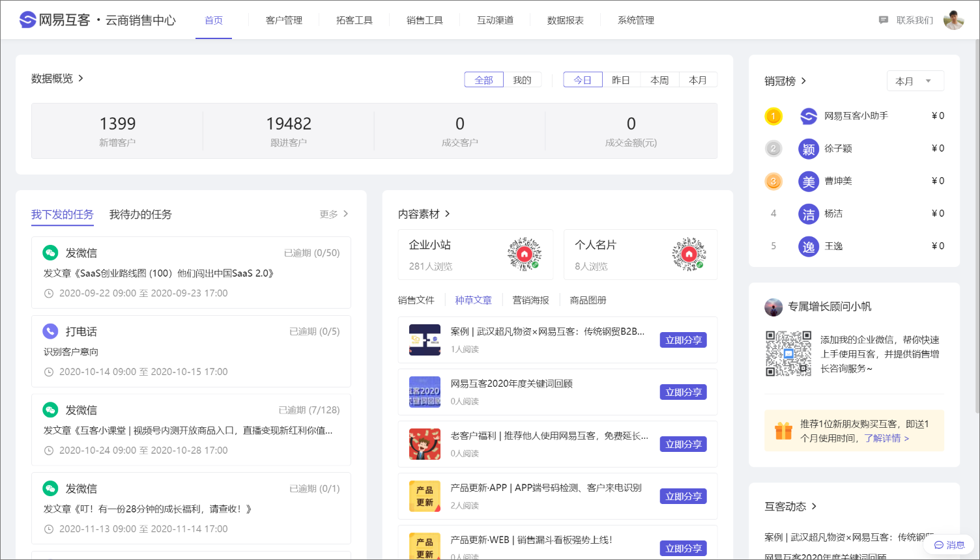Switch the overview period to 昨日
The width and height of the screenshot is (980, 560).
click(621, 80)
